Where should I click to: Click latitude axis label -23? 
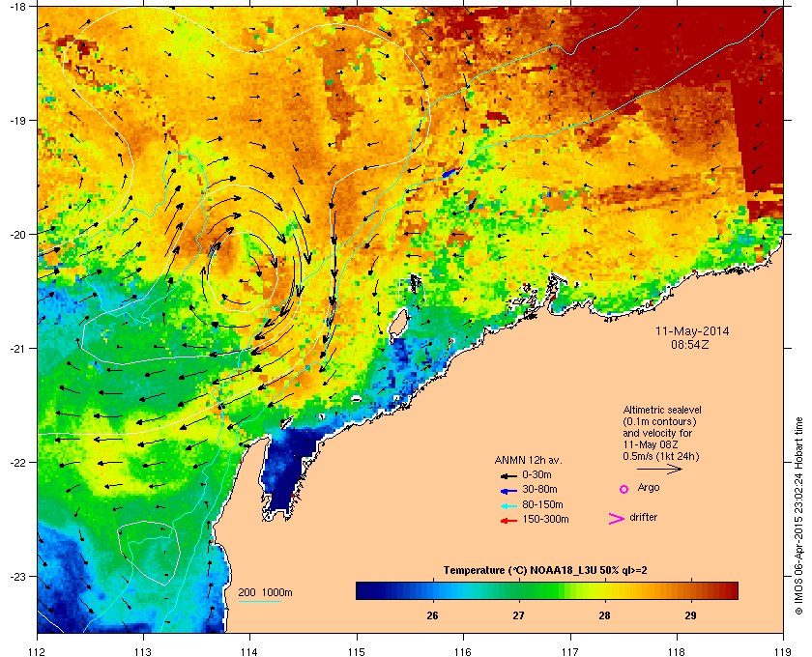coord(17,576)
